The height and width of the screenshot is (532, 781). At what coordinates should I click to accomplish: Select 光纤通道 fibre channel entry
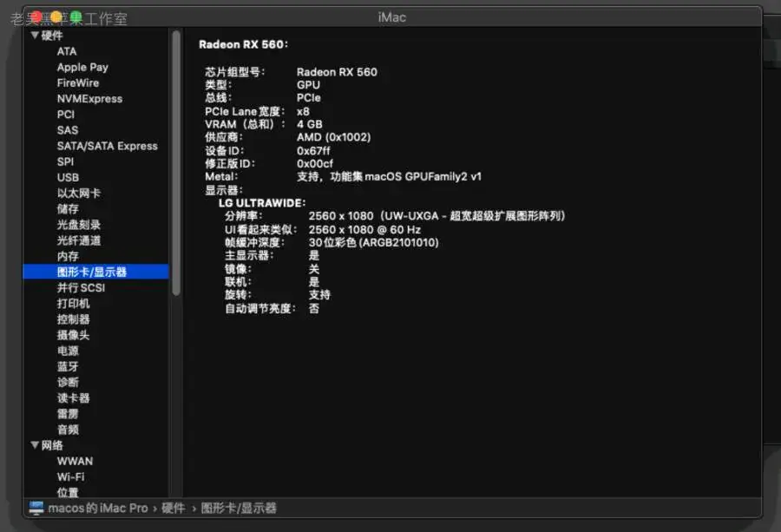coord(79,240)
